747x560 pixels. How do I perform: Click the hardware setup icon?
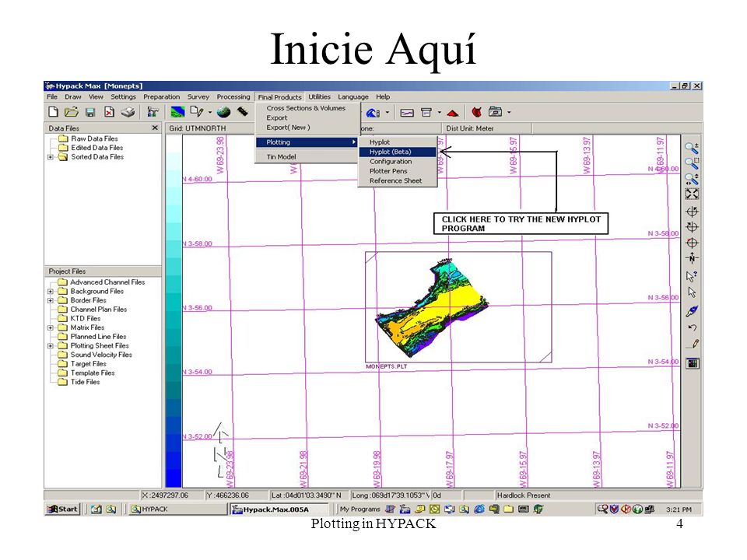click(x=153, y=112)
